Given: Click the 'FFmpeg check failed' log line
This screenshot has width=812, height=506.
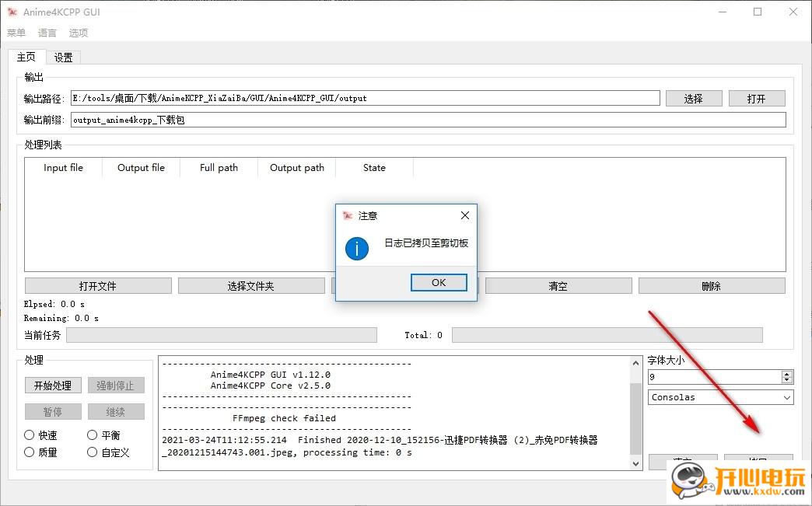Looking at the screenshot, I should 285,418.
